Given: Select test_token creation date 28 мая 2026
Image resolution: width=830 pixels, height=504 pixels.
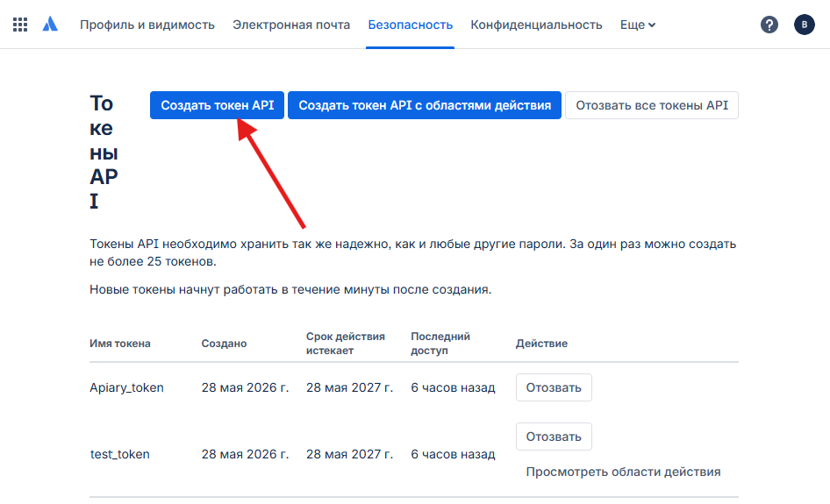Looking at the screenshot, I should 245,454.
